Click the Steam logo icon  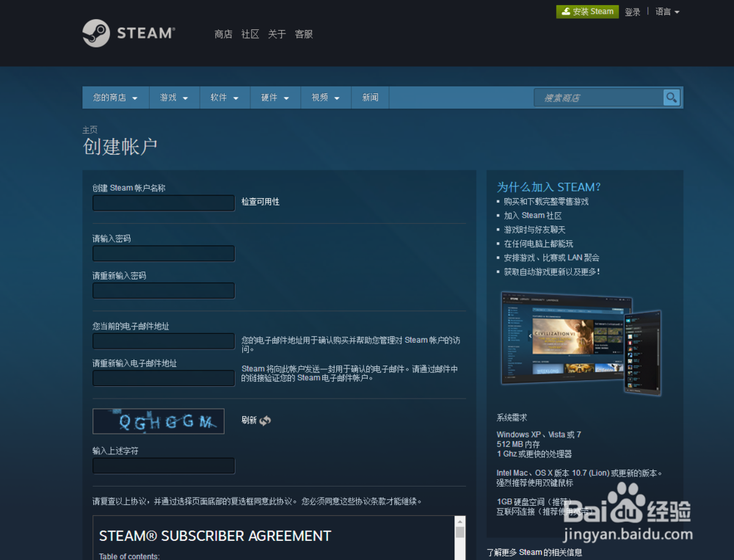(x=96, y=33)
